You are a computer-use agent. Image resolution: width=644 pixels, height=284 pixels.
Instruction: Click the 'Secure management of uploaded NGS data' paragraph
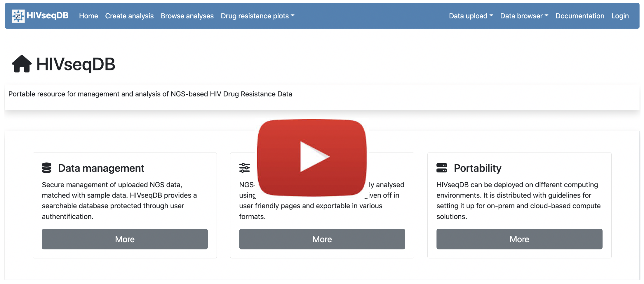click(119, 200)
